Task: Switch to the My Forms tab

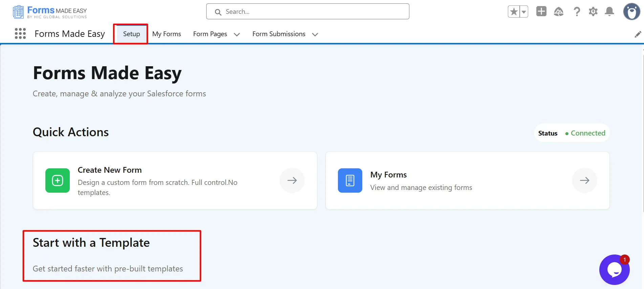Action: [167, 34]
